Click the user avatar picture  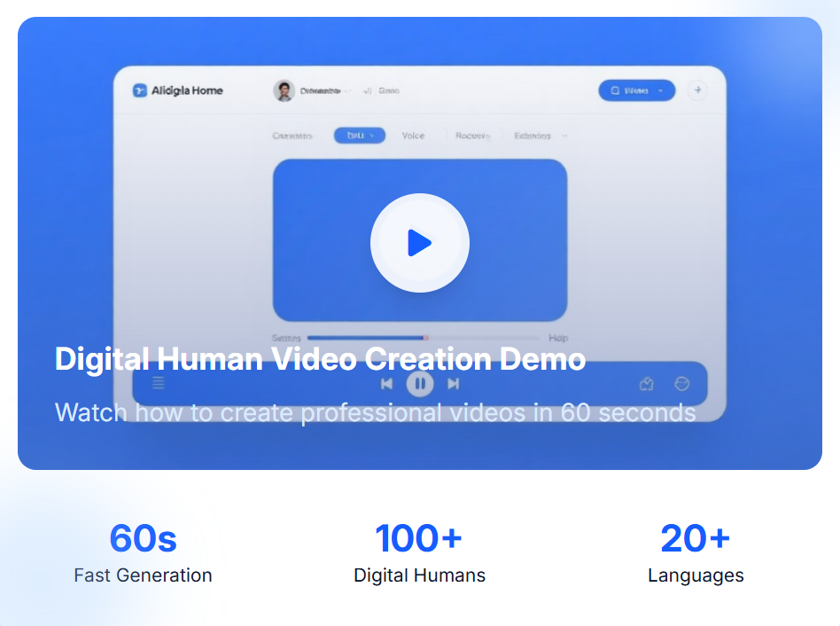pyautogui.click(x=284, y=90)
